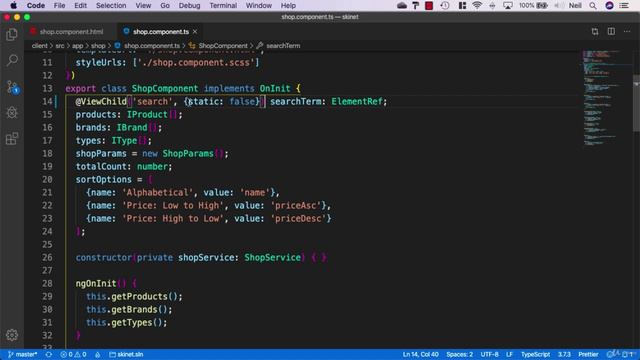Split the editor to the right

(x=611, y=31)
